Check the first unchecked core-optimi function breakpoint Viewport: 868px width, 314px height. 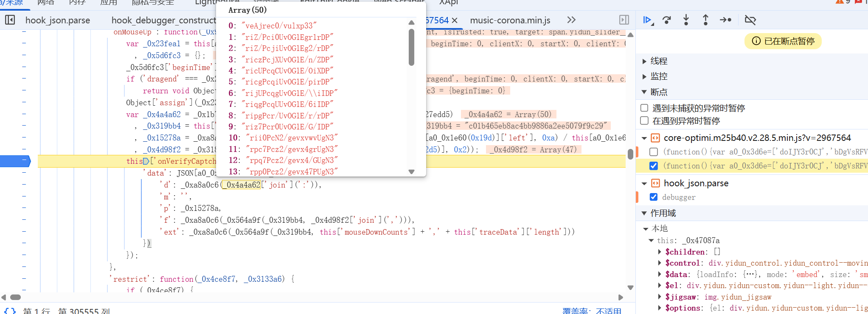pos(654,152)
